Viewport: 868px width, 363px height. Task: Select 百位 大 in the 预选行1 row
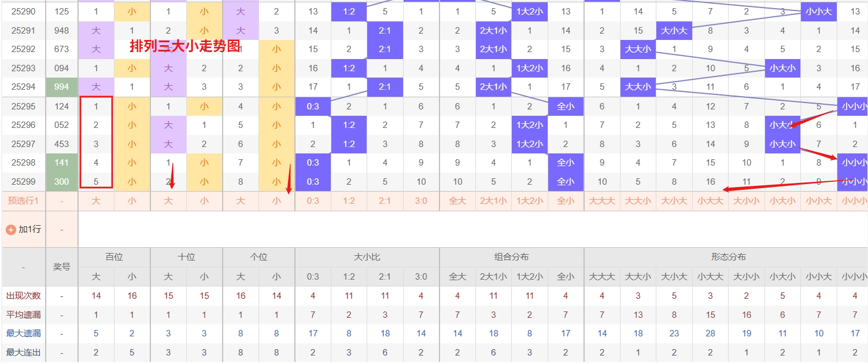[96, 201]
